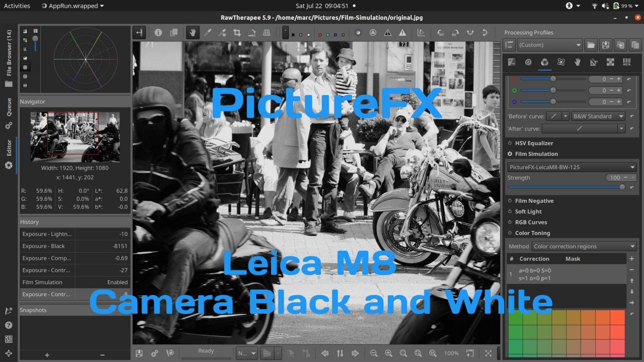Open the Metadata tab
Viewport: 644px width, 362px height.
click(x=627, y=62)
